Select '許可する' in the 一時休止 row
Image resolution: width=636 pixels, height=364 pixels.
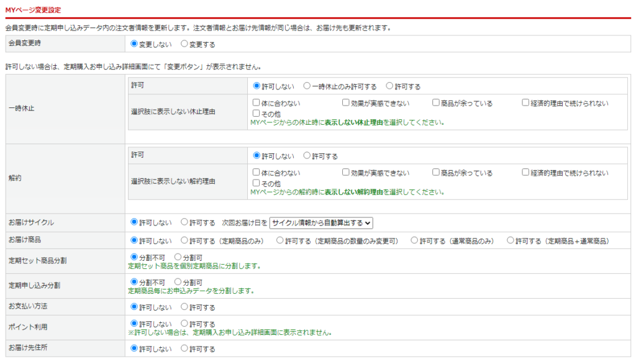pyautogui.click(x=389, y=86)
